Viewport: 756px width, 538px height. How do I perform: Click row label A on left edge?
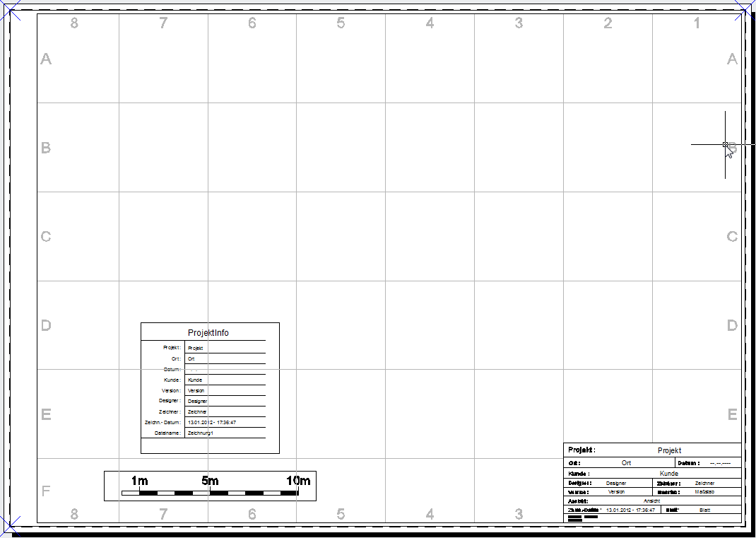[x=46, y=59]
